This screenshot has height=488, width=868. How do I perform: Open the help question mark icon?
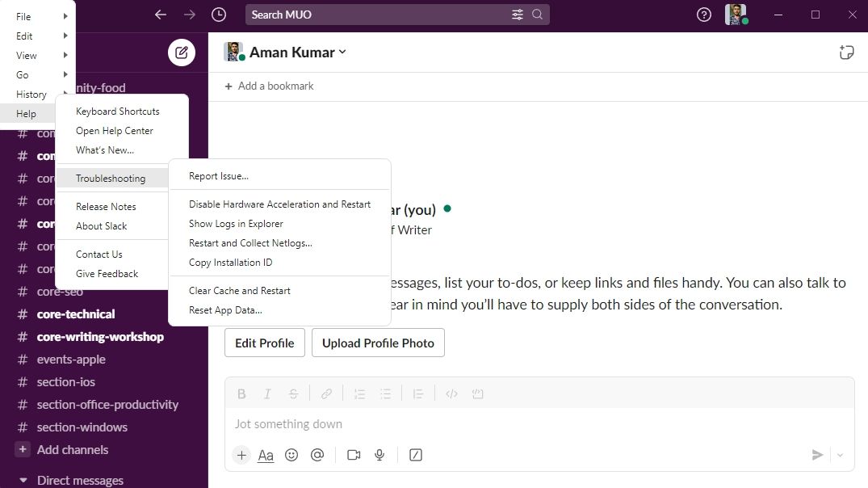click(x=703, y=15)
